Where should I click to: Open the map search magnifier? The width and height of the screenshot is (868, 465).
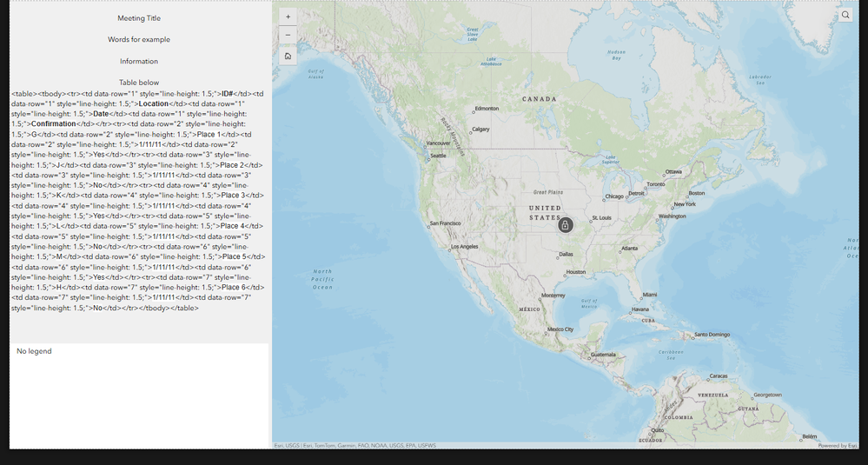pos(845,15)
